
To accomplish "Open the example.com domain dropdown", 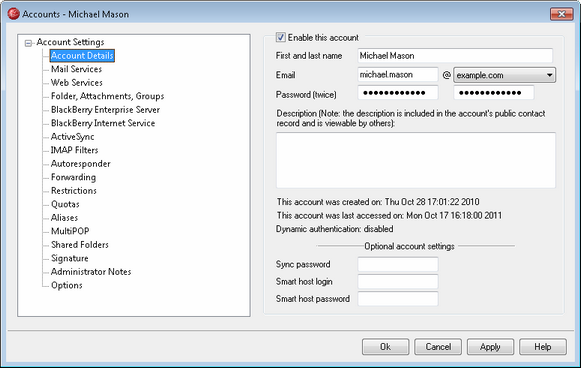I will coord(504,75).
